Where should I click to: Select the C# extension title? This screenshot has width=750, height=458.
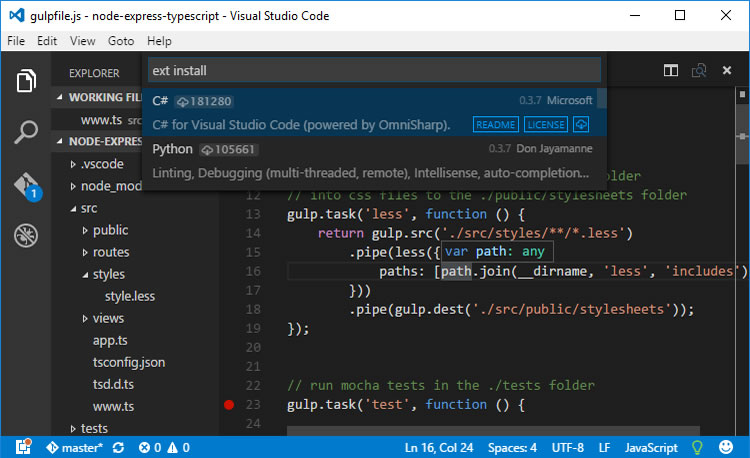160,101
